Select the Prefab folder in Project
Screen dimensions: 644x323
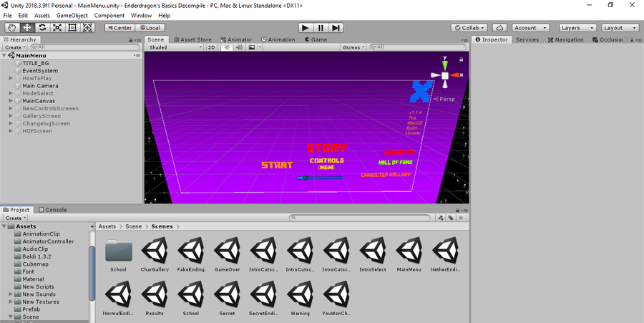(x=31, y=309)
